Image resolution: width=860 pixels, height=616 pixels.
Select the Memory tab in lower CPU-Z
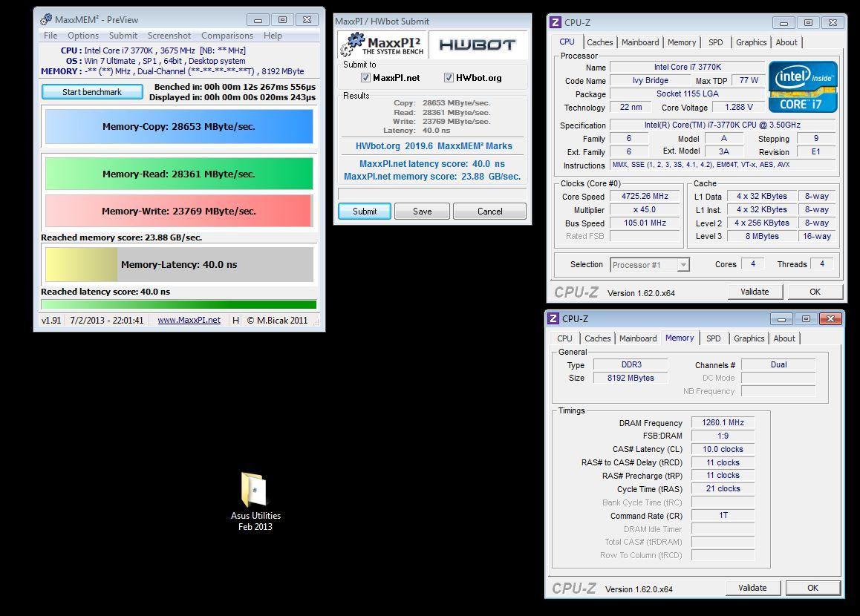click(680, 338)
